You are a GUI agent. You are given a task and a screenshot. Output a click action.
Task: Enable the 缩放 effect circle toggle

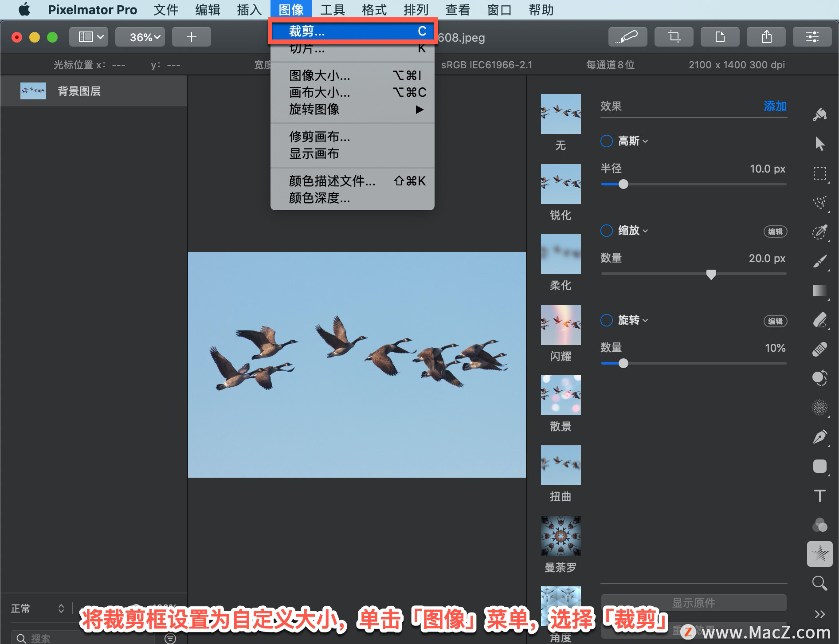(606, 231)
